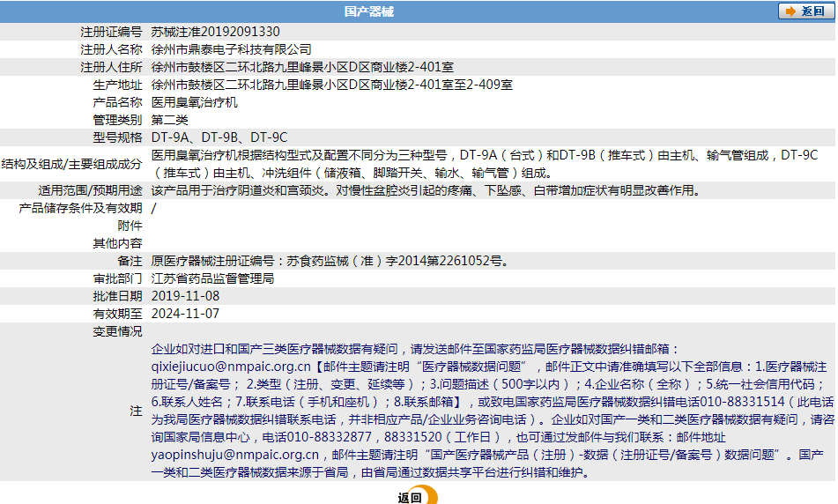Click the 产品名称 label
Image resolution: width=838 pixels, height=504 pixels.
tap(117, 102)
